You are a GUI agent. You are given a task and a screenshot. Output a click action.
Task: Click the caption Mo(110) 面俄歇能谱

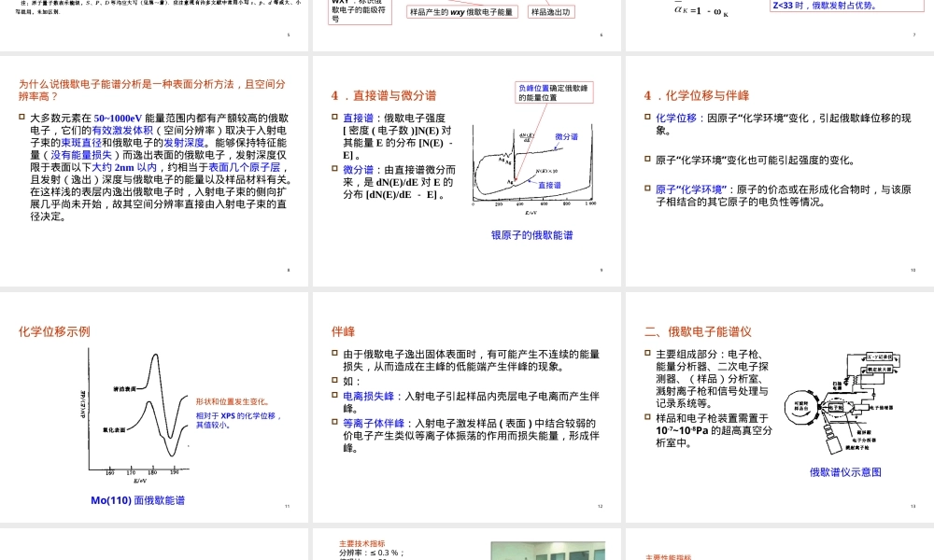(137, 500)
